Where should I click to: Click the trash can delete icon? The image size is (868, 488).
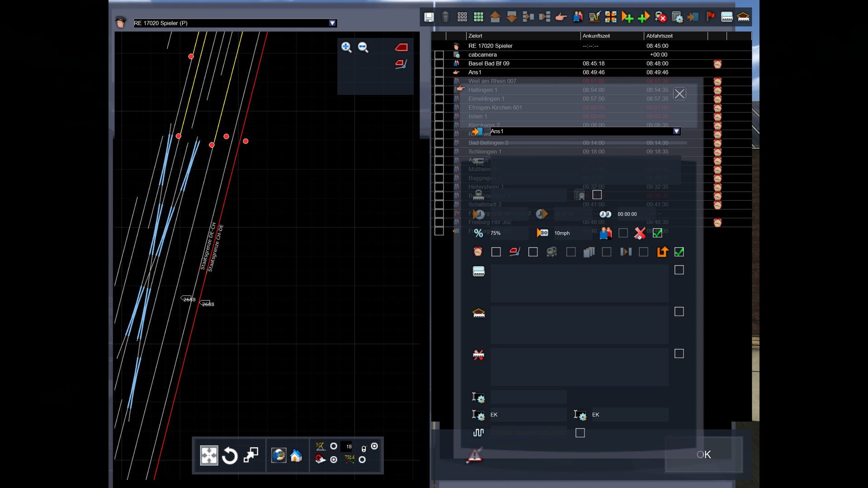click(x=445, y=17)
